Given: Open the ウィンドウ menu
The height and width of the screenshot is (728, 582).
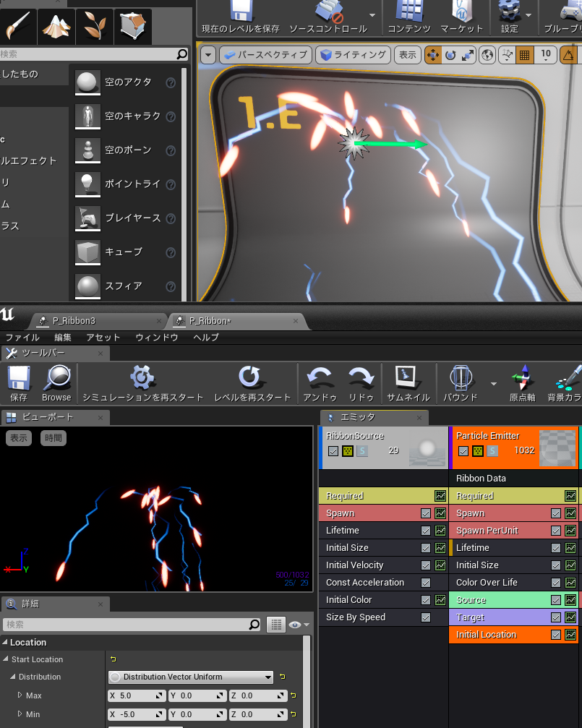Looking at the screenshot, I should coord(157,338).
